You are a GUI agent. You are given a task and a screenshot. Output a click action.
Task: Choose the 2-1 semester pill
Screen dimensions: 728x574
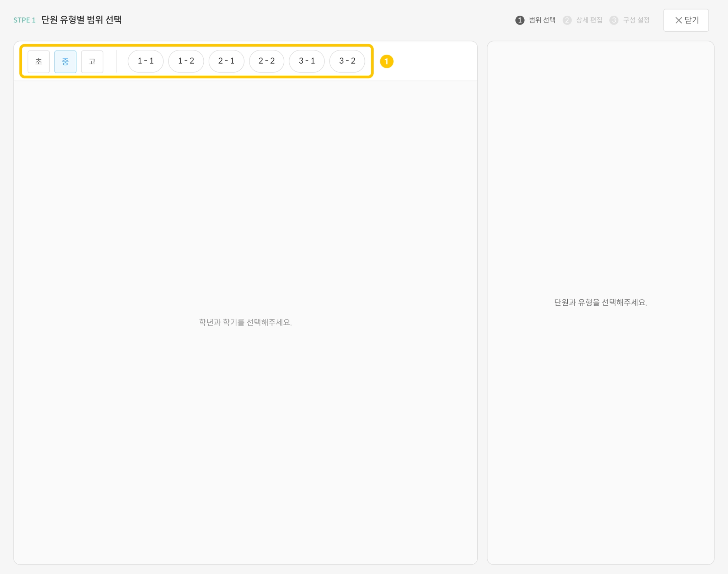tap(226, 61)
